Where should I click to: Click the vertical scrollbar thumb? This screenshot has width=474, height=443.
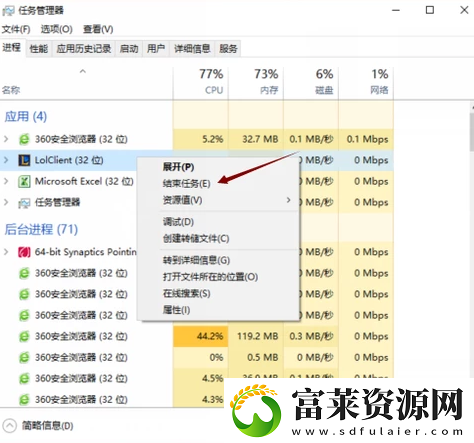(x=472, y=132)
